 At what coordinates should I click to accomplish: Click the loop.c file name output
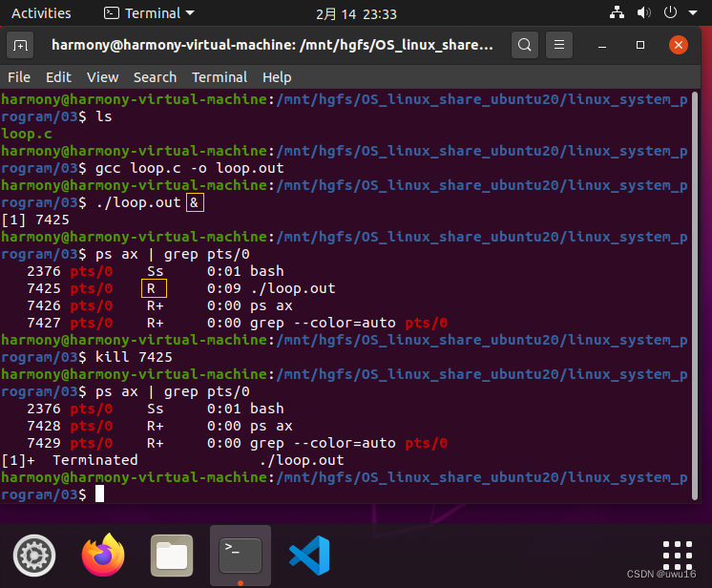[x=27, y=134]
